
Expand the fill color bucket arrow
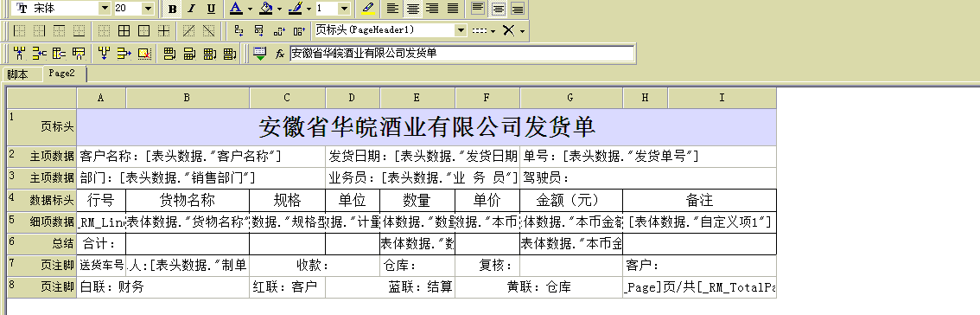point(279,9)
